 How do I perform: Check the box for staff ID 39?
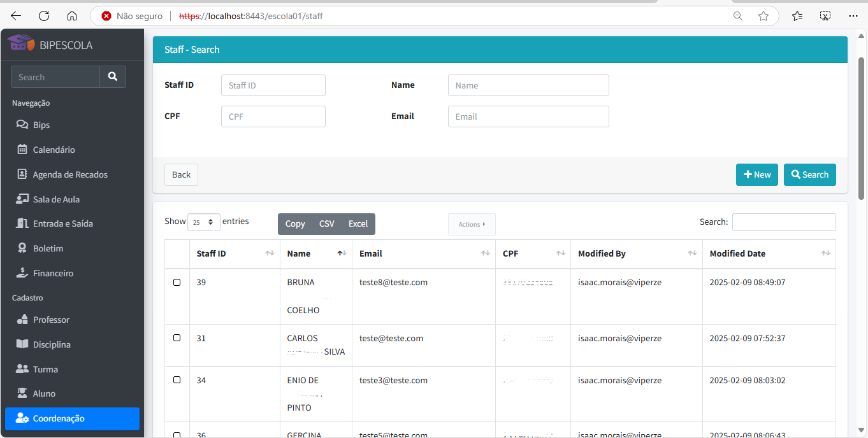point(177,282)
